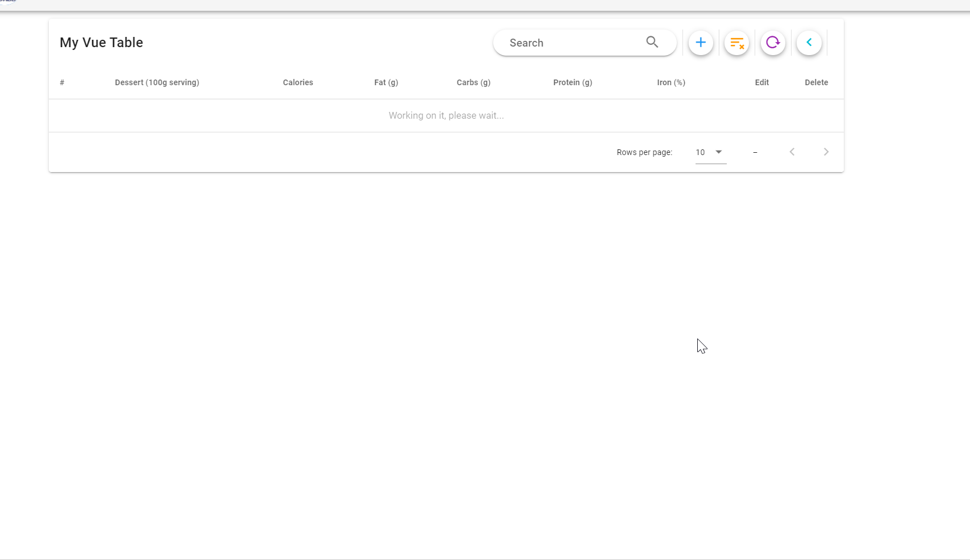Sort by the Protein (g) column header
Viewport: 970px width, 560px height.
pos(572,82)
